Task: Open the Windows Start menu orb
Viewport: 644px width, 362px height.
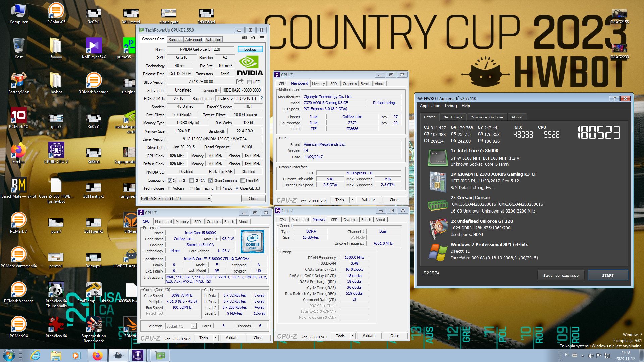Action: 9,355
